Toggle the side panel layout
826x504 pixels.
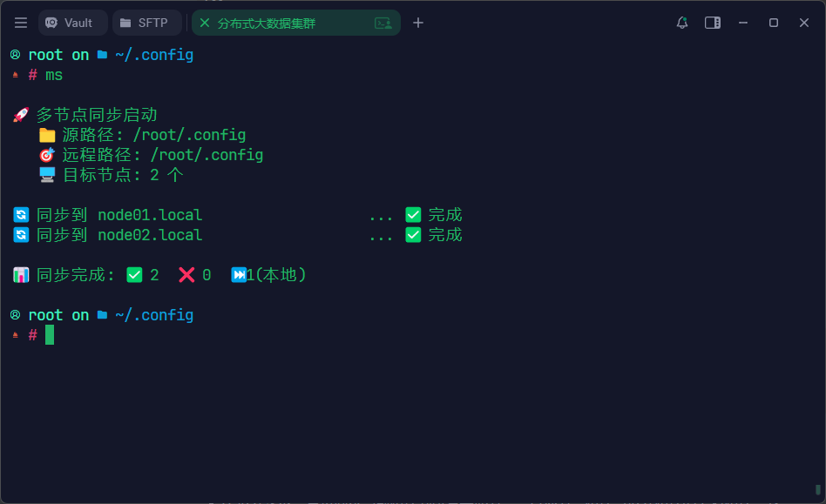point(713,23)
